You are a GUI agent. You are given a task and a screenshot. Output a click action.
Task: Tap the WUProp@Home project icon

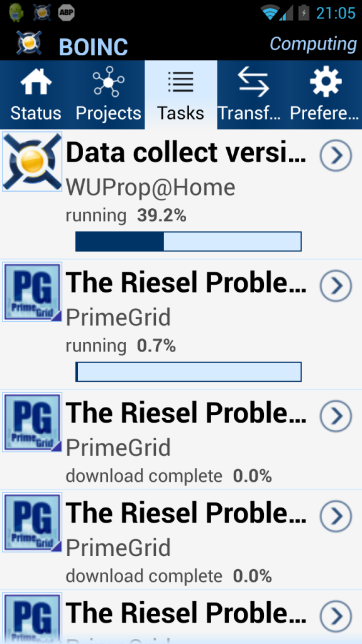(x=33, y=162)
